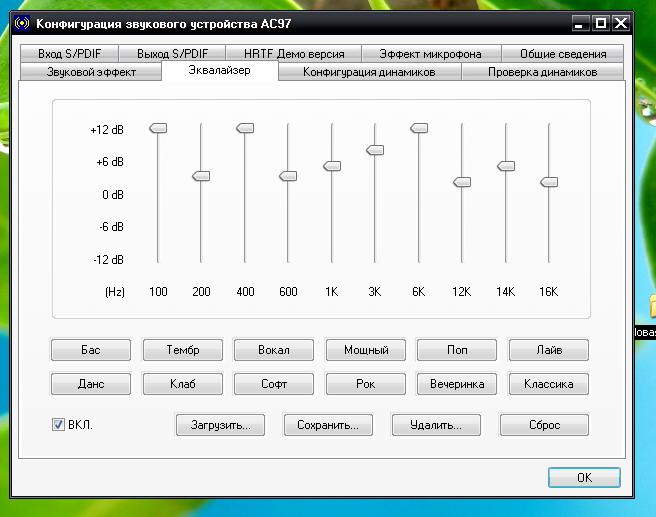This screenshot has height=517, width=656.
Task: Apply the Тембр preset
Action: pyautogui.click(x=183, y=350)
